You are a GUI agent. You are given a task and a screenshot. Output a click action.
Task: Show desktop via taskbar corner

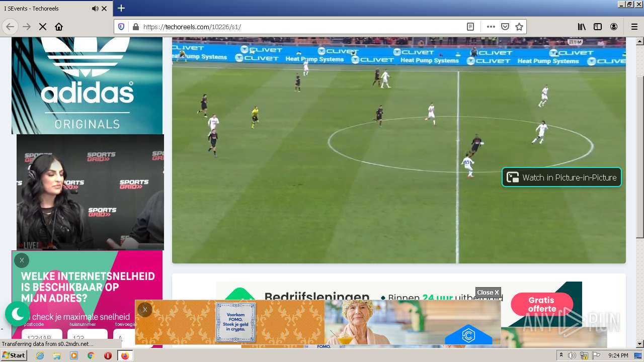639,355
